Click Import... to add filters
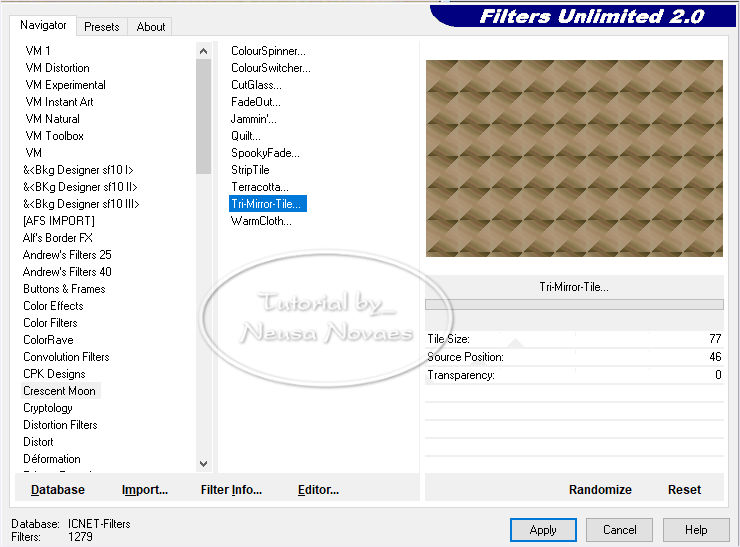The height and width of the screenshot is (547, 740). pyautogui.click(x=145, y=489)
